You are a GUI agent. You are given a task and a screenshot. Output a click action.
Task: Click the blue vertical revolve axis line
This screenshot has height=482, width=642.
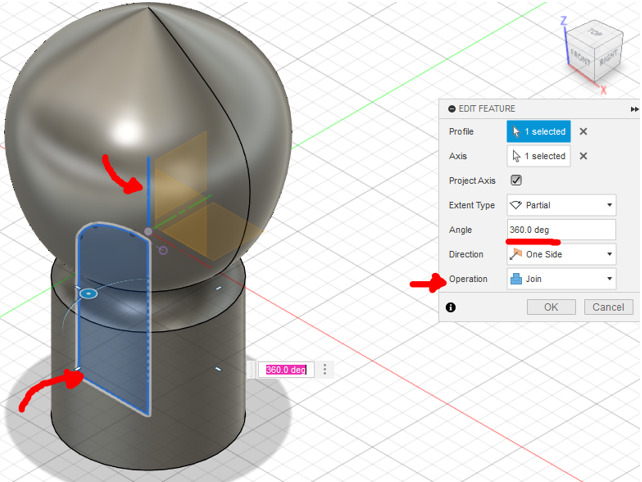coord(148,192)
